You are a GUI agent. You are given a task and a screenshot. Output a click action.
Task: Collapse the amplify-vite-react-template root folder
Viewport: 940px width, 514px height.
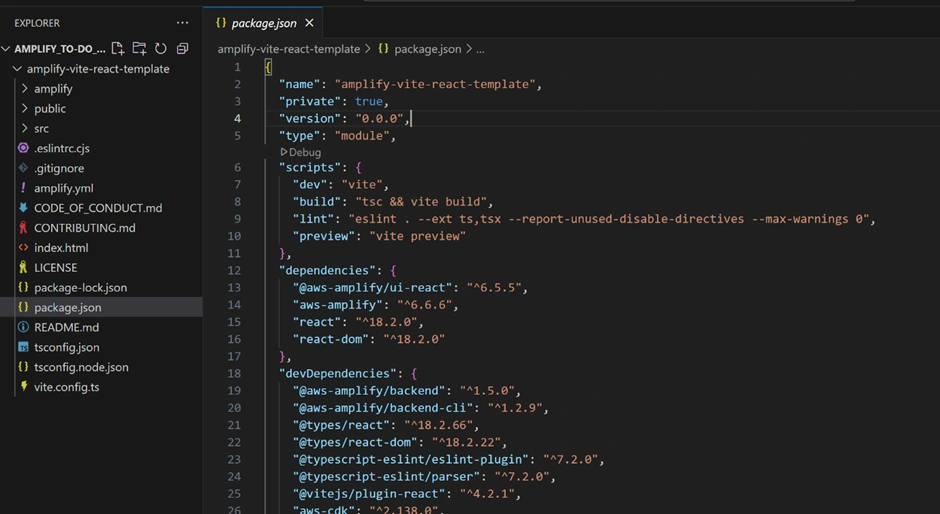97,69
